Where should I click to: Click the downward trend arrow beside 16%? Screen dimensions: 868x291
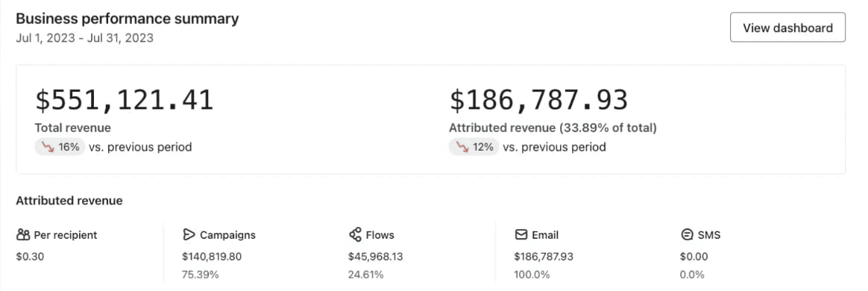(46, 148)
